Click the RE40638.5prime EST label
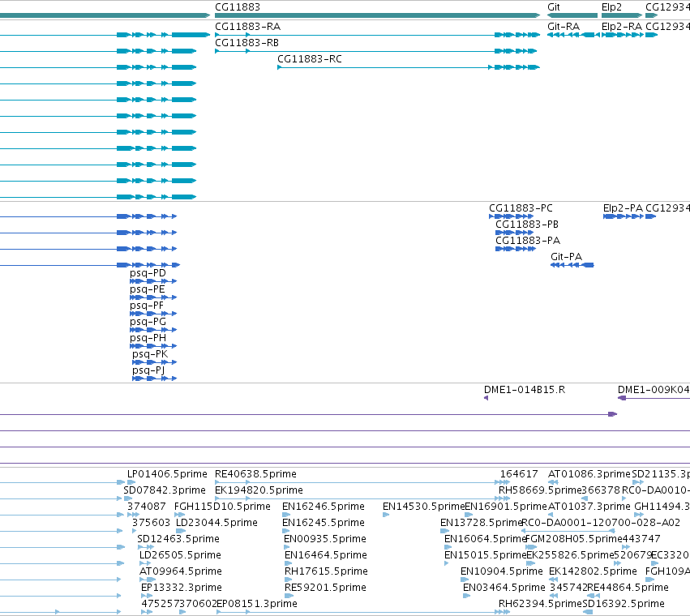Image resolution: width=690 pixels, height=616 pixels. pyautogui.click(x=255, y=474)
